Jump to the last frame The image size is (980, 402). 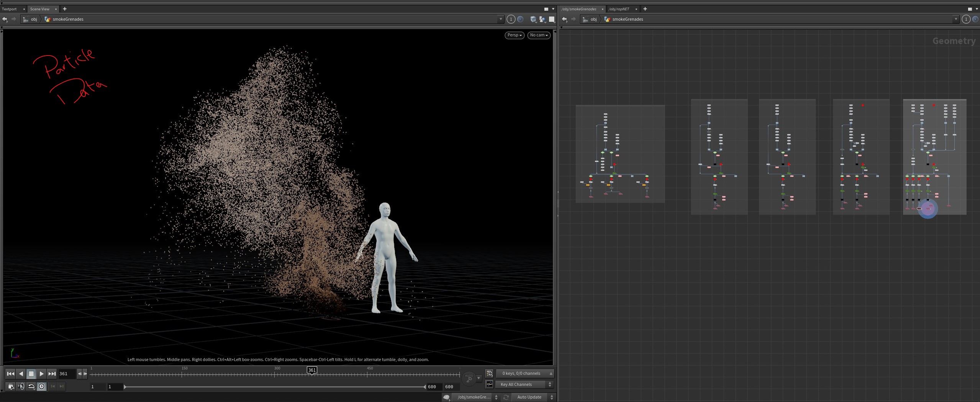coord(52,374)
